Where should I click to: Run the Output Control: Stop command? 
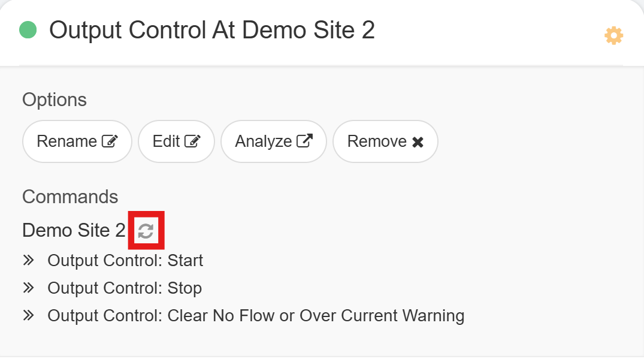click(125, 288)
